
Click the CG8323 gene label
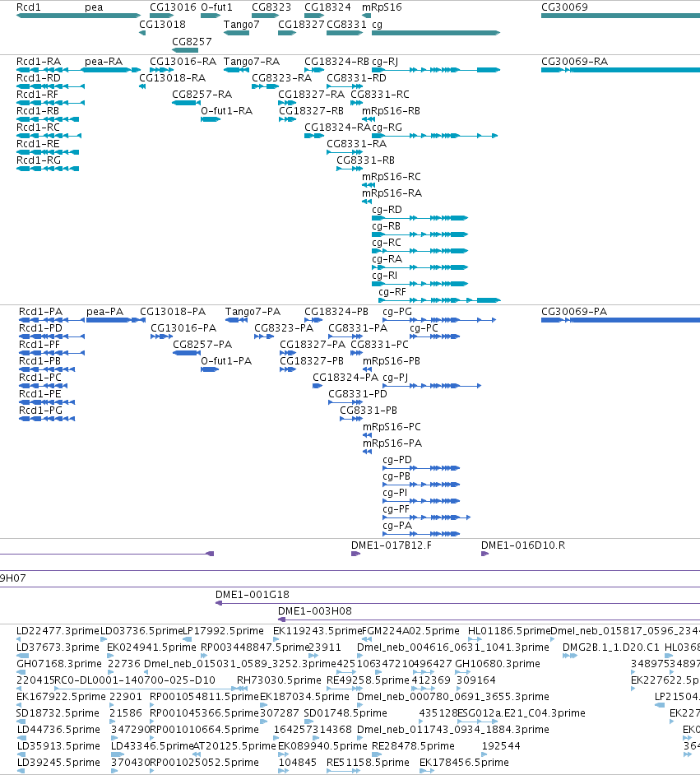[x=271, y=7]
